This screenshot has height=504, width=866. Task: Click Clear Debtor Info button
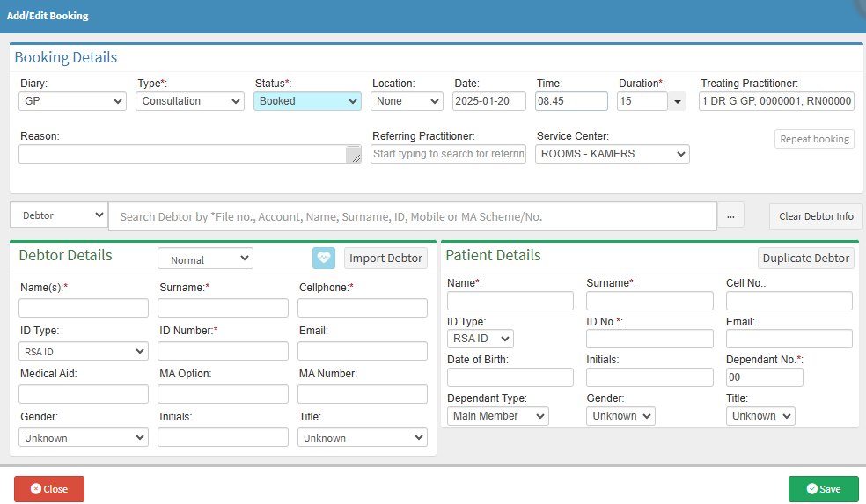click(x=816, y=216)
